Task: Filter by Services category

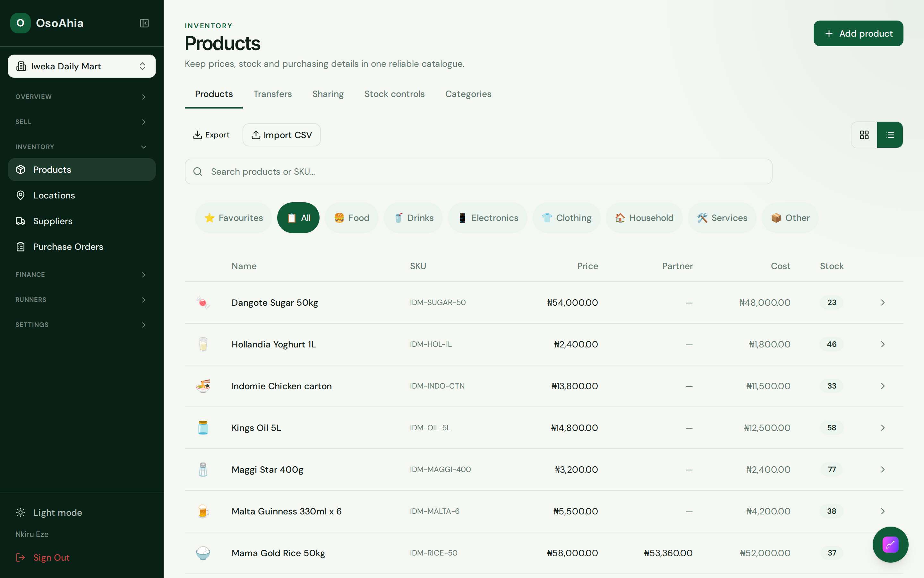Action: point(722,218)
